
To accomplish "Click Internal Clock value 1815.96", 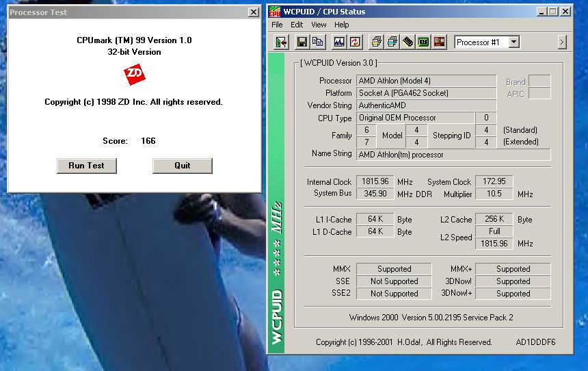I will 375,181.
